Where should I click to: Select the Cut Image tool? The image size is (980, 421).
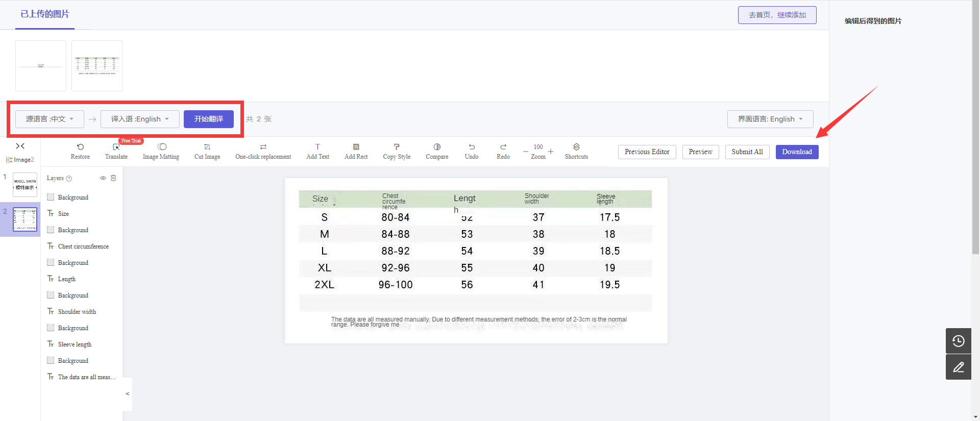coord(207,152)
